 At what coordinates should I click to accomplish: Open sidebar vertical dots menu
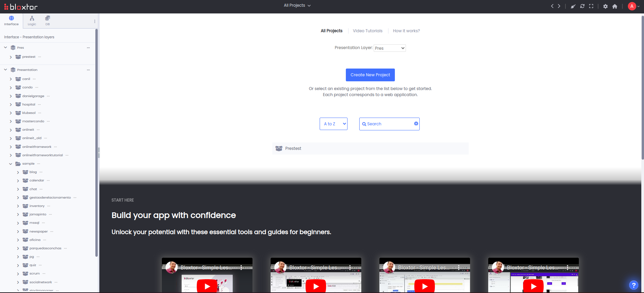[95, 22]
